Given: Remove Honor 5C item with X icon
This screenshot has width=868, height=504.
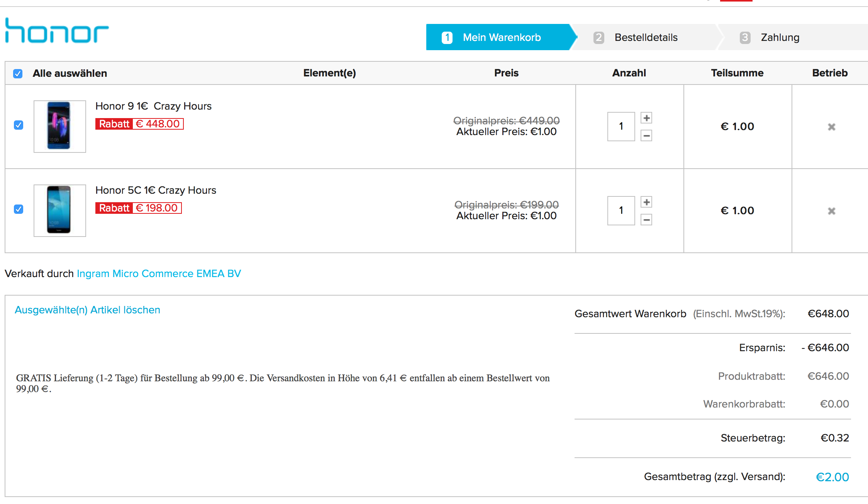Looking at the screenshot, I should tap(831, 211).
